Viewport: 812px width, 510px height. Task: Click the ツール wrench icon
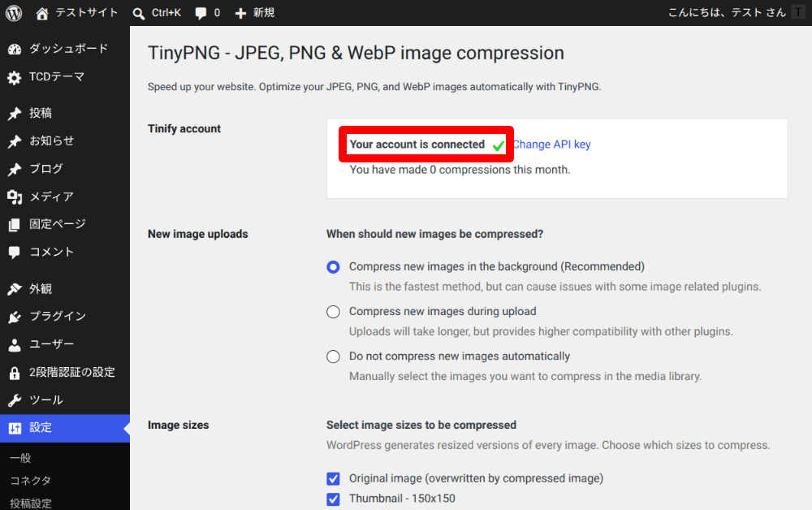pos(15,400)
